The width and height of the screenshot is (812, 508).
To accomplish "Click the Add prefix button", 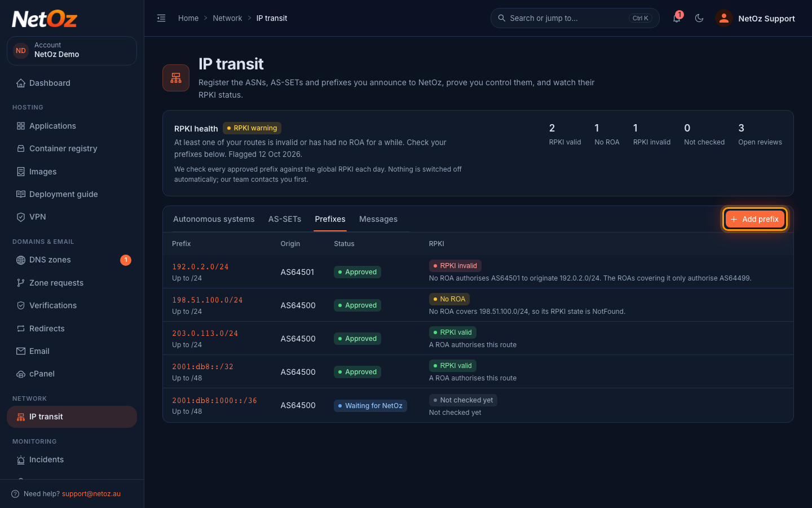I will (x=754, y=219).
